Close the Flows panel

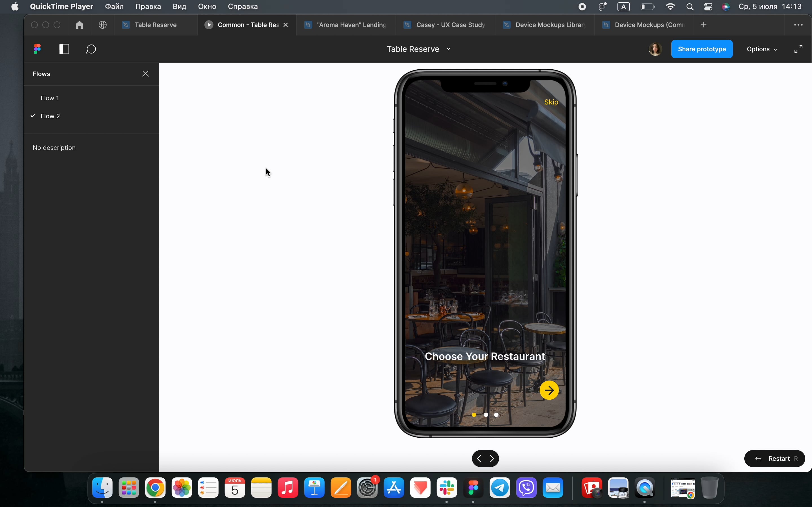pos(145,74)
